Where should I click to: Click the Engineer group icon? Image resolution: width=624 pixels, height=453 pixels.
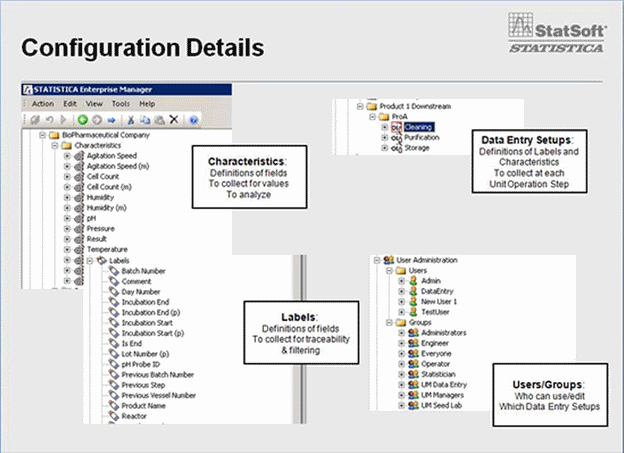[413, 343]
